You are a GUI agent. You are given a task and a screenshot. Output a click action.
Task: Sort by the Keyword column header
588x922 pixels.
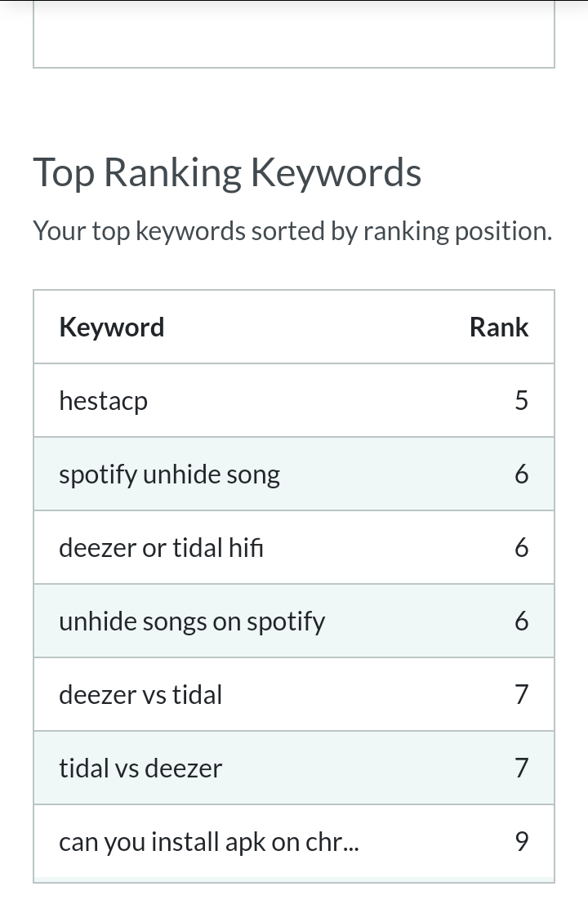[x=112, y=327]
